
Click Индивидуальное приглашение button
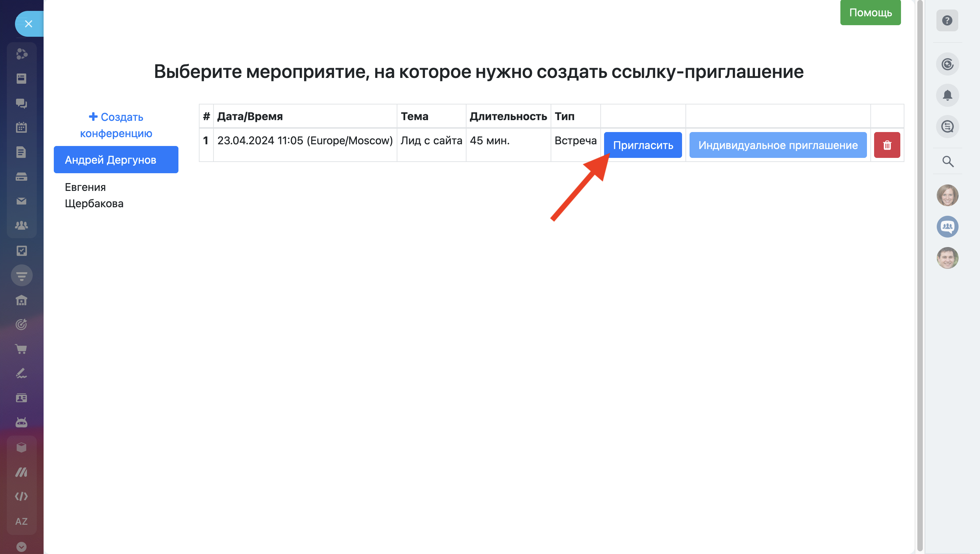[777, 145]
